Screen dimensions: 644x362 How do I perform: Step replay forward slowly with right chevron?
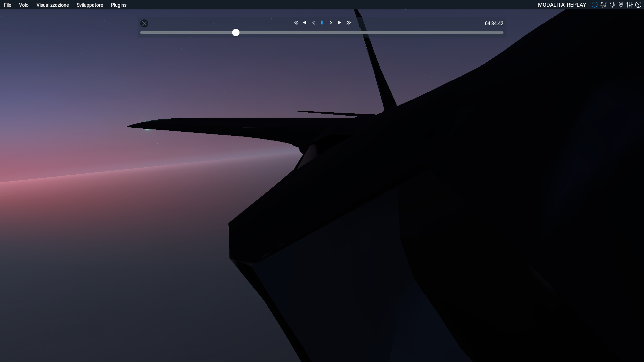(x=331, y=23)
